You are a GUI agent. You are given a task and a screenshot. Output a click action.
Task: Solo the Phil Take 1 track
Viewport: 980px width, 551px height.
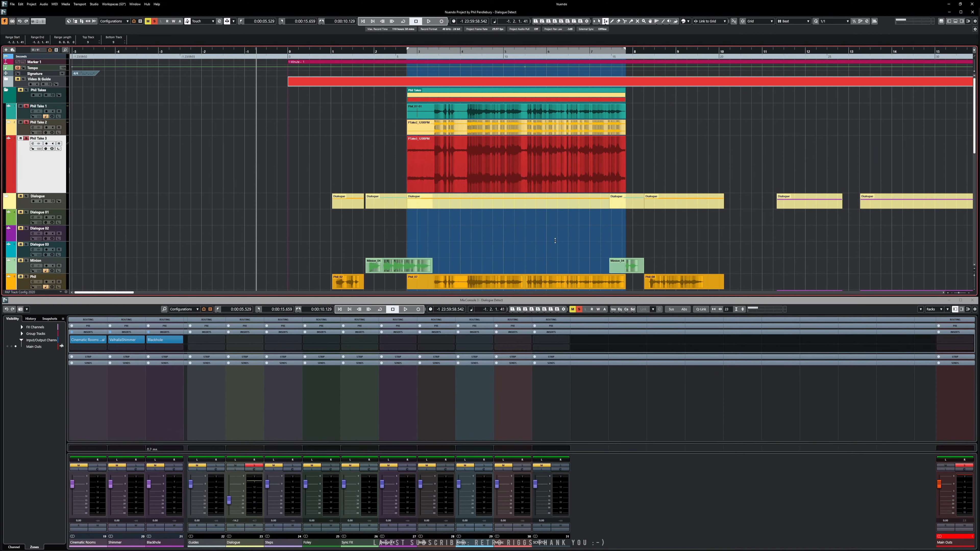pos(26,106)
